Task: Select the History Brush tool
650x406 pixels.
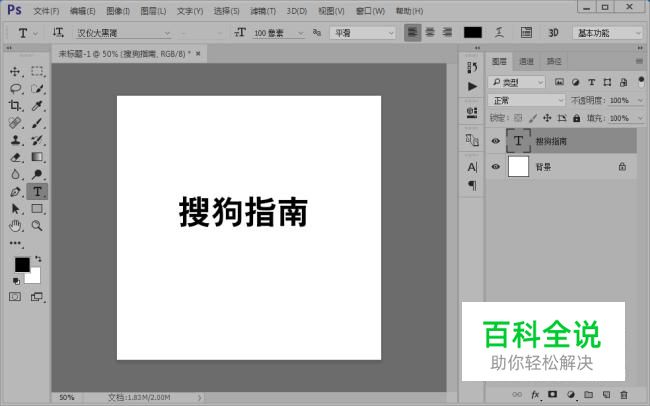Action: coord(37,140)
